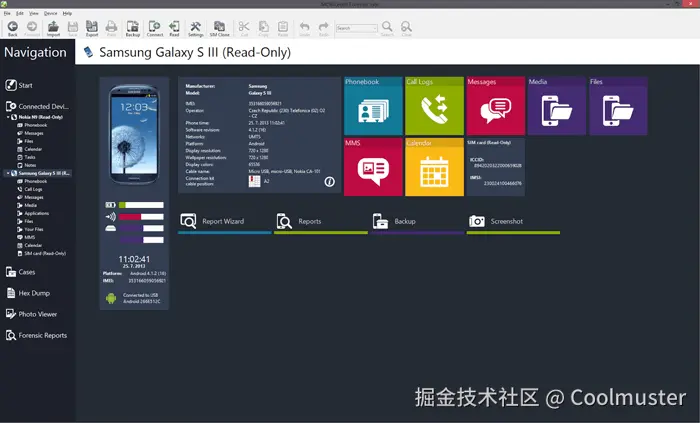The height and width of the screenshot is (423, 700).
Task: Click the Save toolbar icon
Action: pyautogui.click(x=73, y=29)
